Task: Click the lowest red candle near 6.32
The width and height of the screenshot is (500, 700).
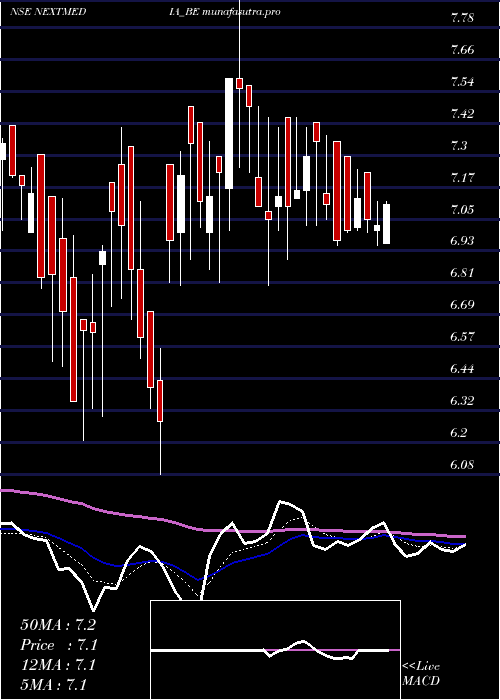Action: pos(160,400)
